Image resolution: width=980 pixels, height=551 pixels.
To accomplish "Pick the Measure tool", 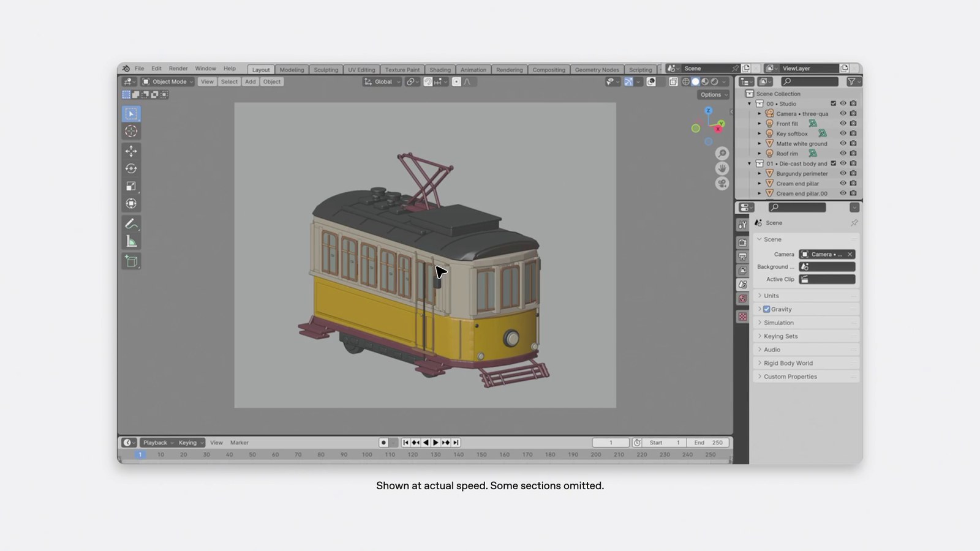I will pos(131,241).
